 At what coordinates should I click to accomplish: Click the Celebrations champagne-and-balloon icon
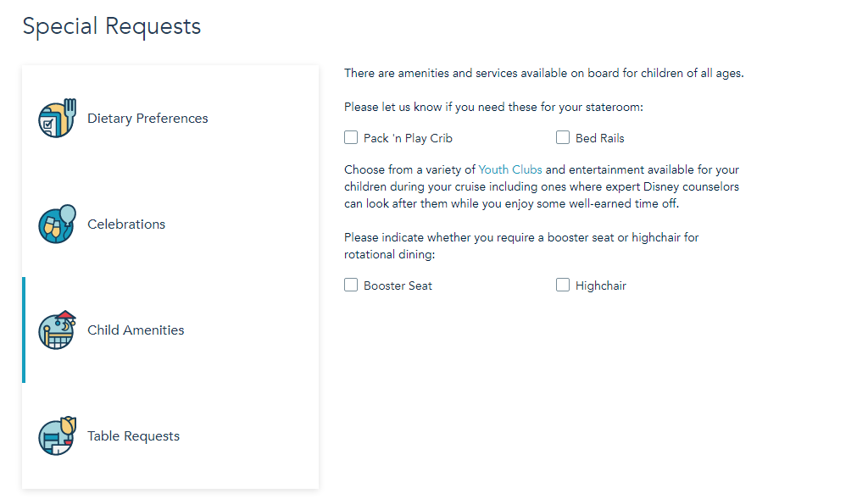coord(57,225)
